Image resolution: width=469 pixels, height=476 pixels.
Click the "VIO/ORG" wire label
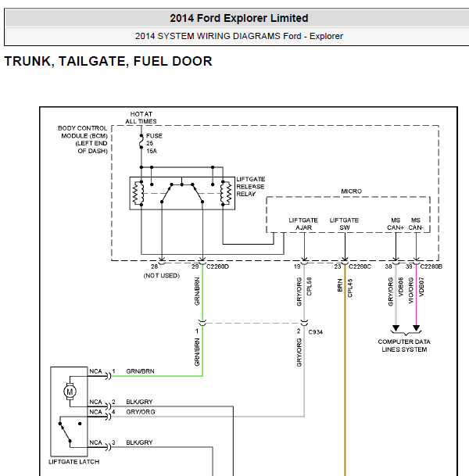point(411,291)
